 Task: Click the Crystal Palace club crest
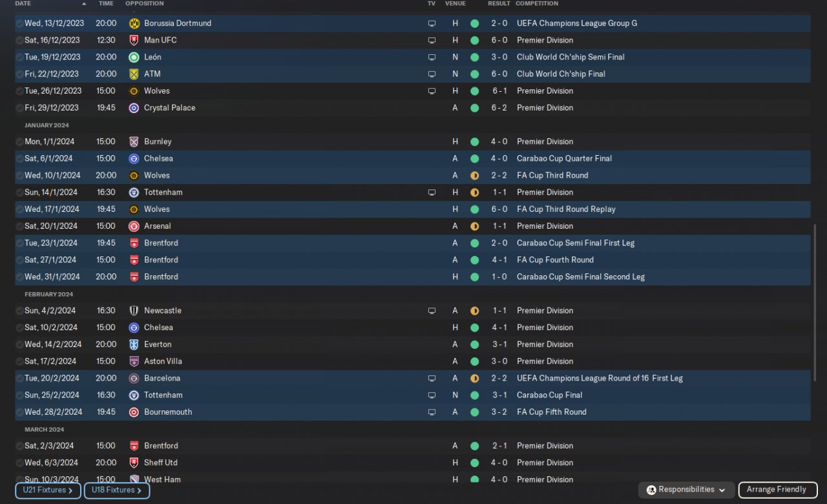(x=134, y=108)
